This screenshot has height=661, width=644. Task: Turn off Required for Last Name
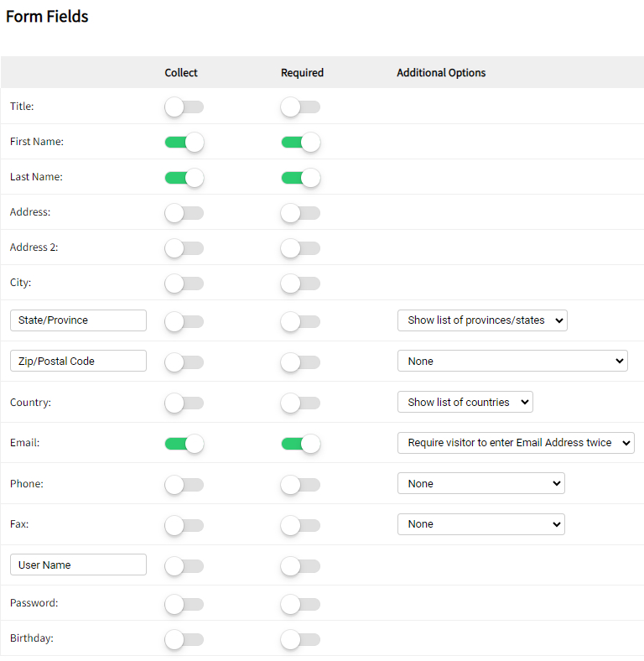click(300, 178)
